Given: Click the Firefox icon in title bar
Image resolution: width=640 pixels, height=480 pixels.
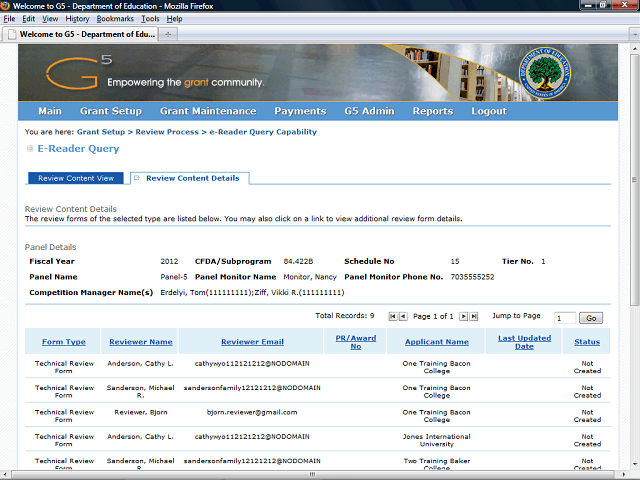Looking at the screenshot, I should (x=5, y=6).
